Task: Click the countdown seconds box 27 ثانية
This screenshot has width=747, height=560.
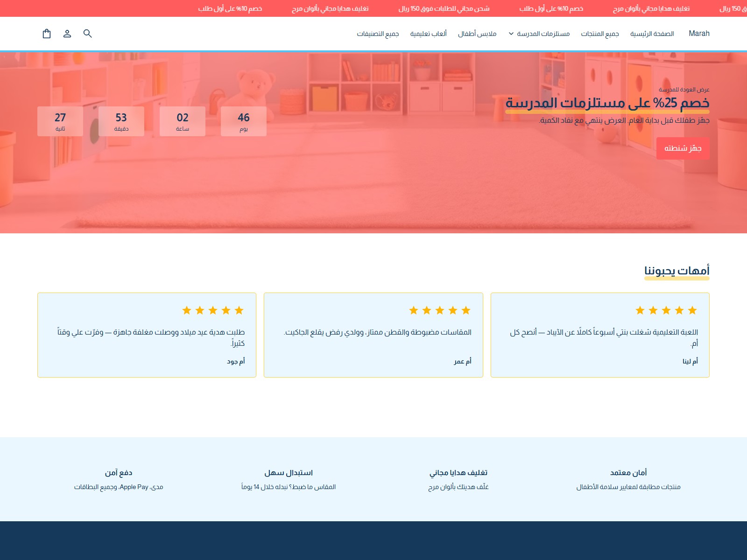Action: (60, 121)
